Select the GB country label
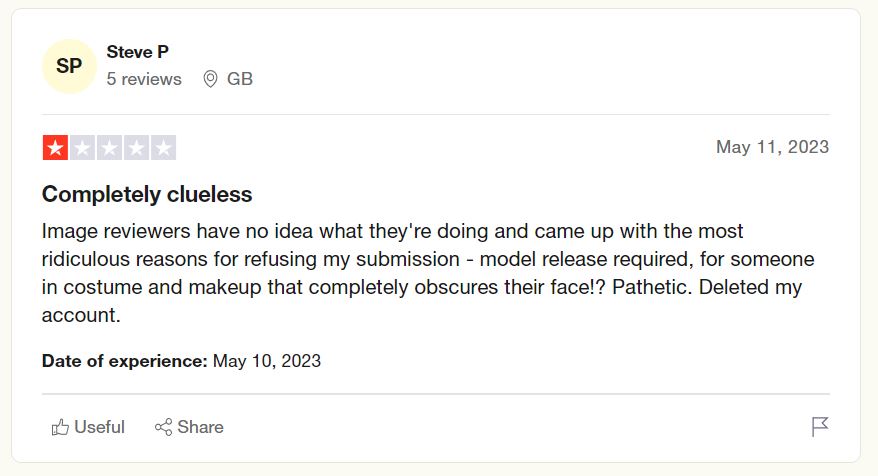The width and height of the screenshot is (878, 476). [240, 79]
